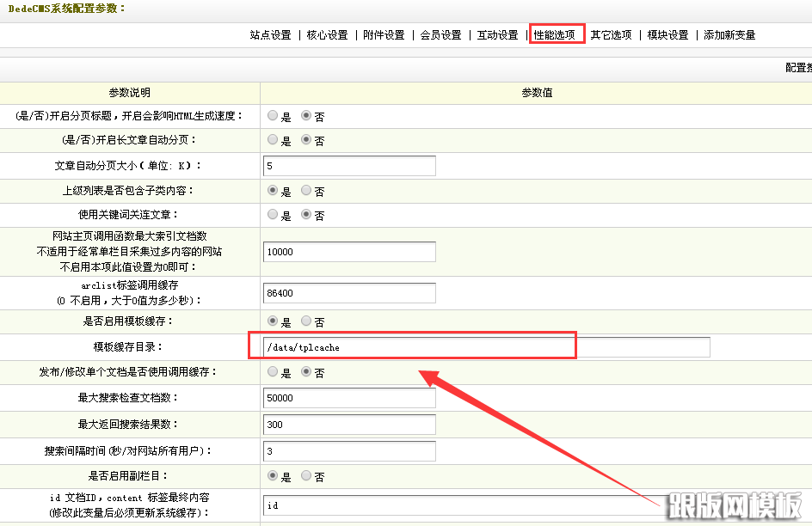Click the arclist标签调用缓存 field with 86400

tap(349, 293)
